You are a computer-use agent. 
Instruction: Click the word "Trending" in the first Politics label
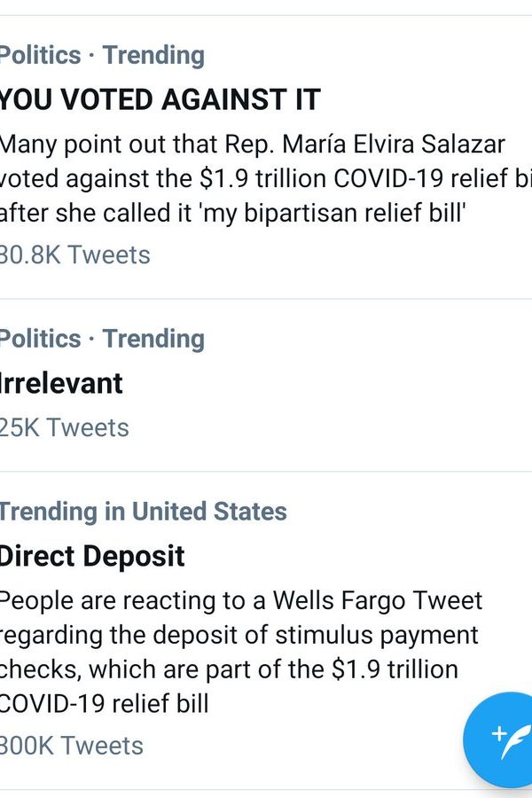(153, 55)
